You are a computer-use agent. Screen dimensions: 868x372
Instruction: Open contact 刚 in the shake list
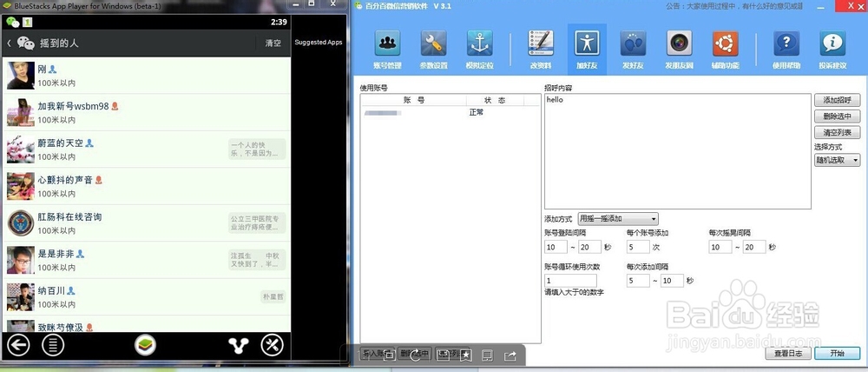pos(147,76)
